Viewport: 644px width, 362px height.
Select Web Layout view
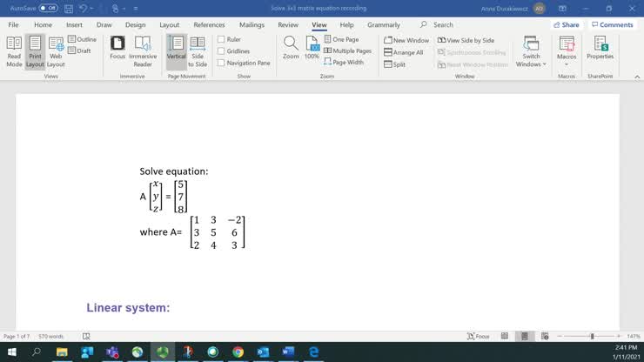(x=56, y=51)
